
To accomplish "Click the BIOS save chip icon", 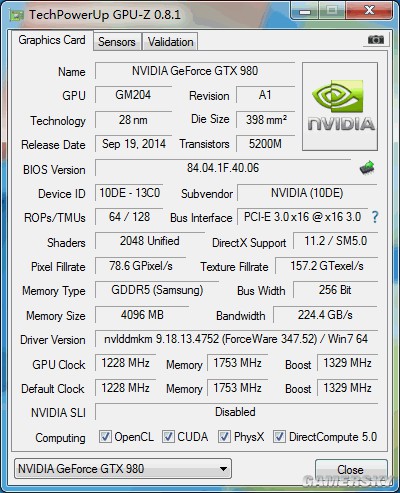I will pyautogui.click(x=367, y=168).
